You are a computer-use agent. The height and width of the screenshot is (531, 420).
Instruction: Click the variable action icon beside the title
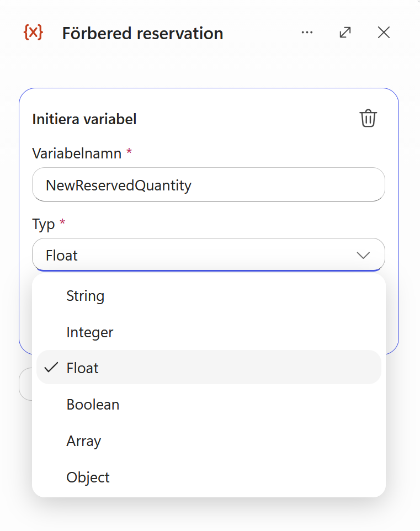coord(33,33)
